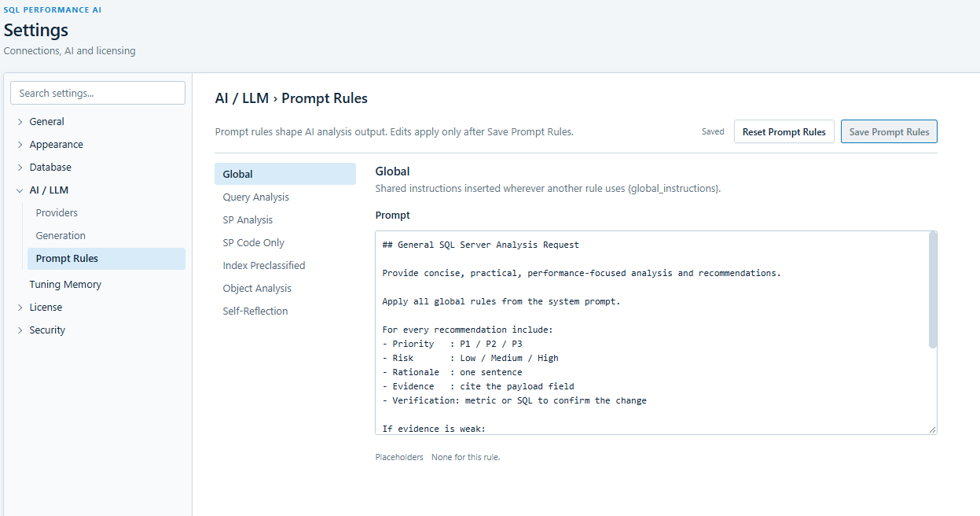
Task: Click the Settings page title
Action: click(x=36, y=31)
